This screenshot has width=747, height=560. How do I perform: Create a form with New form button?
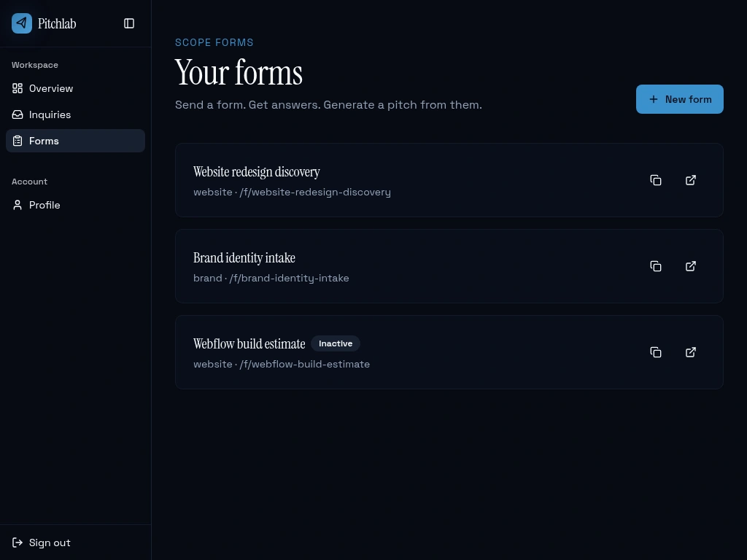(679, 99)
